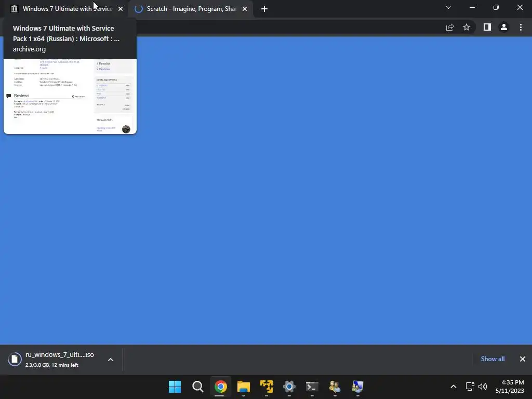
Task: Bookmark this page with the star icon
Action: 467,27
